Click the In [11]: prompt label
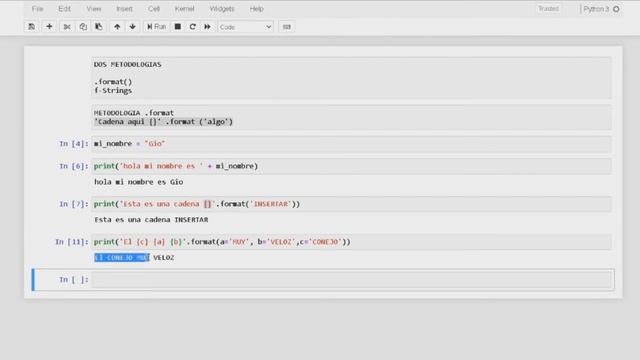Image resolution: width=640 pixels, height=360 pixels. (x=71, y=242)
